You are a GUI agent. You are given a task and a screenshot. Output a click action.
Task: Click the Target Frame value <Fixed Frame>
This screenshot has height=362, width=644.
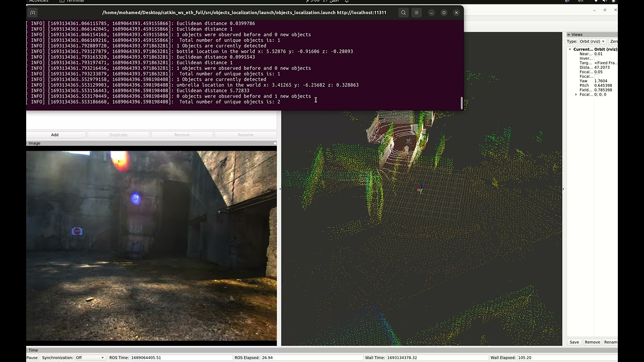[x=606, y=63]
